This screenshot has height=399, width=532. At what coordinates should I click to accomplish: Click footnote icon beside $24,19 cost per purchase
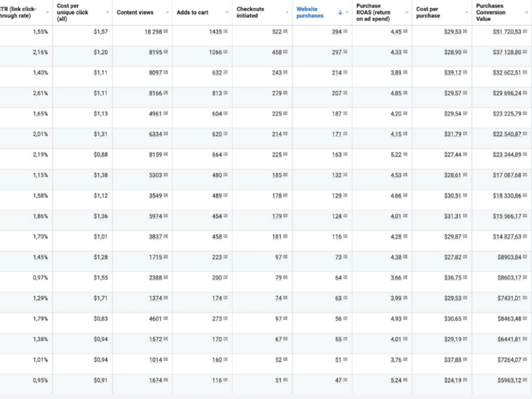(465, 380)
